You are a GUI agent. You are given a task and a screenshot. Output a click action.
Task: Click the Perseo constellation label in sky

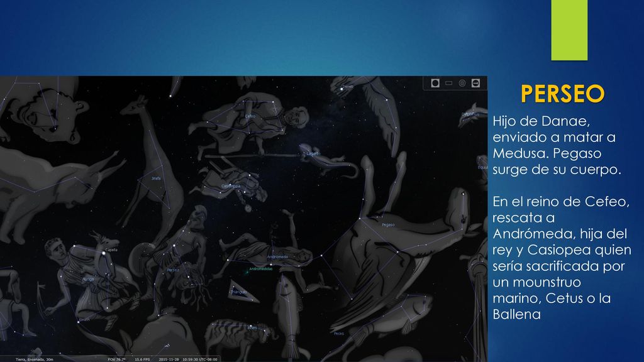(x=173, y=270)
